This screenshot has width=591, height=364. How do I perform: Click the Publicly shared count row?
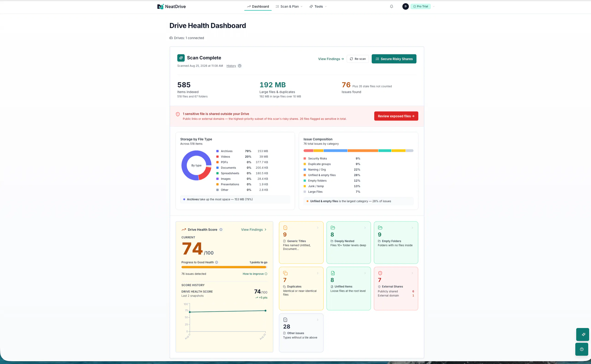tap(396, 292)
